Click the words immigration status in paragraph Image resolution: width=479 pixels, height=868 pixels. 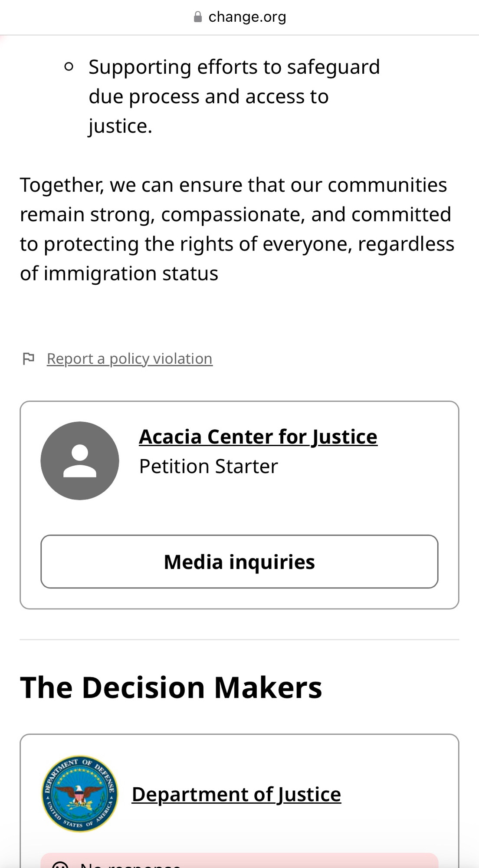click(x=131, y=274)
